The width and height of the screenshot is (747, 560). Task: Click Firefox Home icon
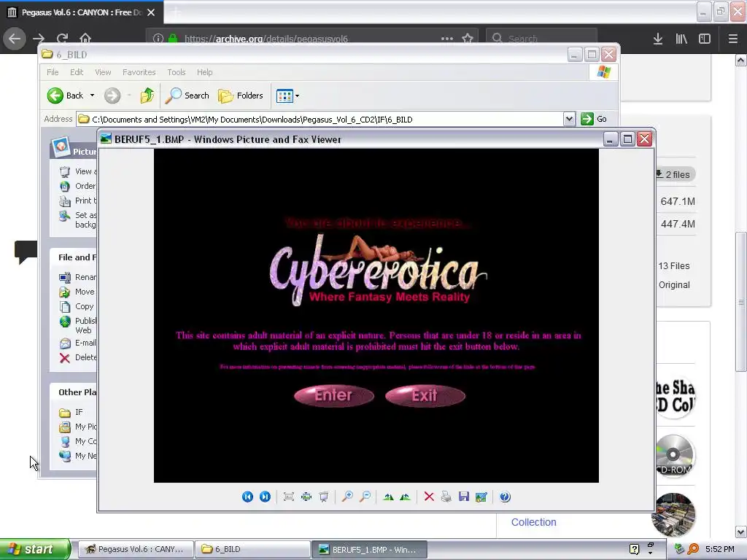85,39
